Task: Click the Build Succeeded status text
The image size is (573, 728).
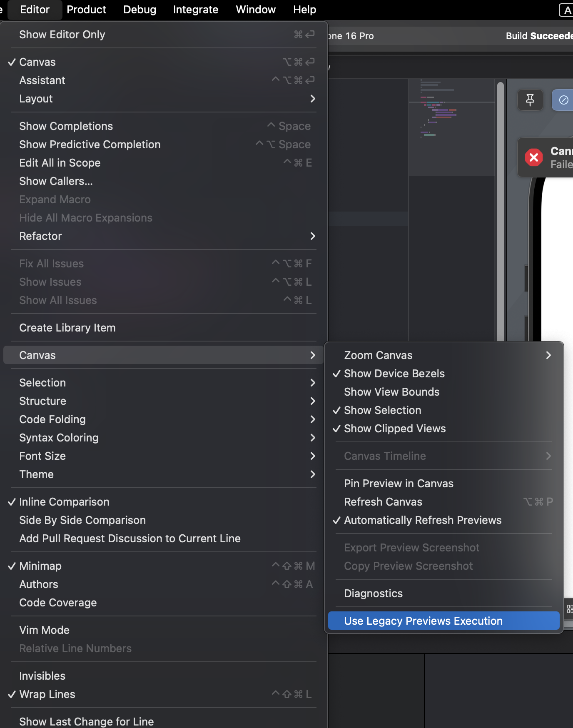Action: [x=539, y=36]
